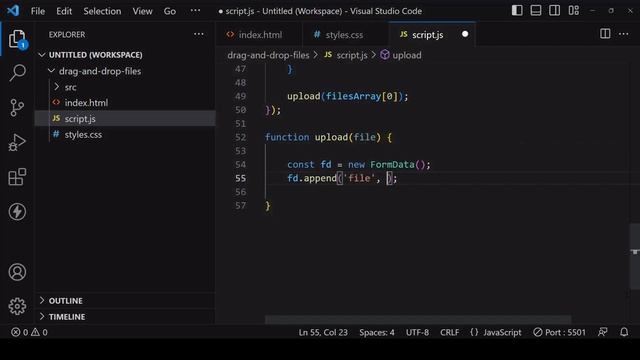
Task: Open the Manage gear menu
Action: pos(17,306)
